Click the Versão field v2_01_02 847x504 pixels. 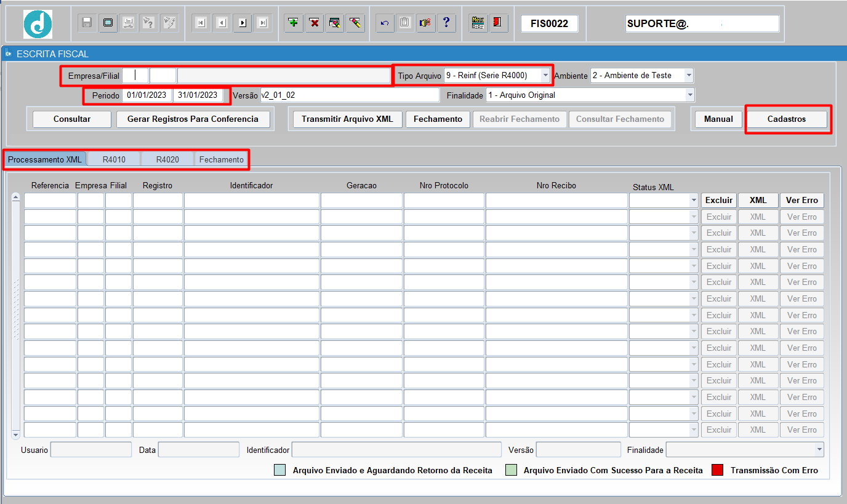(x=349, y=95)
